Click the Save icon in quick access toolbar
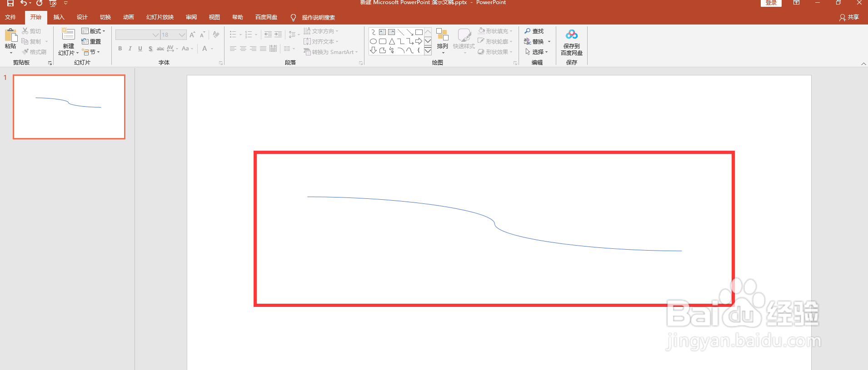 10,3
